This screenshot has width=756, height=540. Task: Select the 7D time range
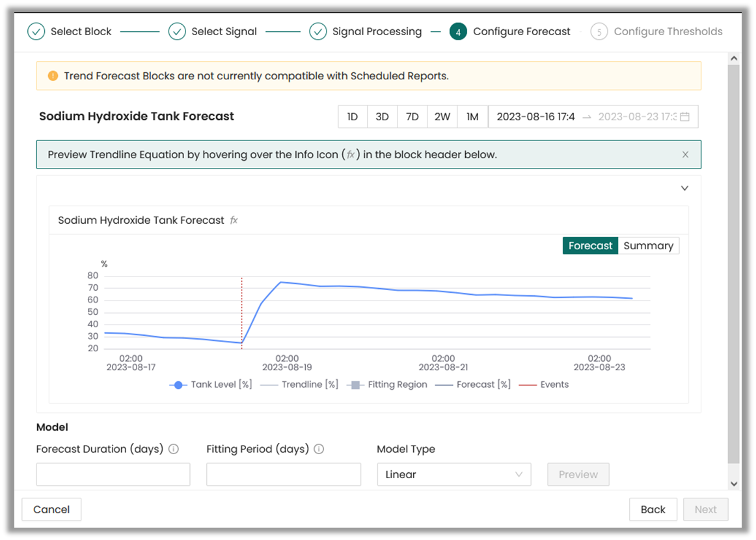(x=412, y=117)
